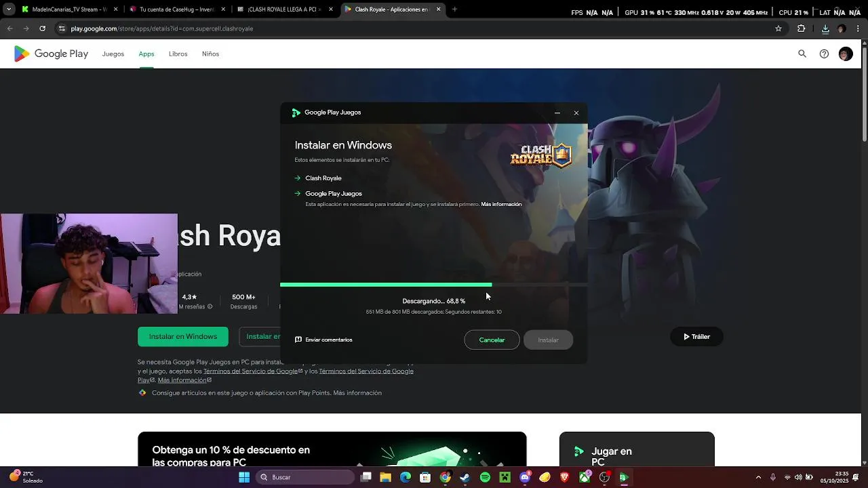Click the address bar URL
Screen dimensions: 868x488
pyautogui.click(x=162, y=28)
